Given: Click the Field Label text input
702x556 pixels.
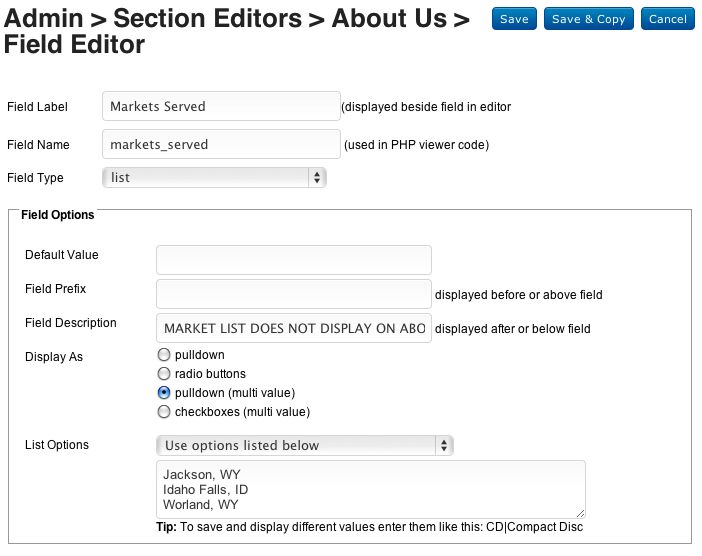Looking at the screenshot, I should pos(221,106).
